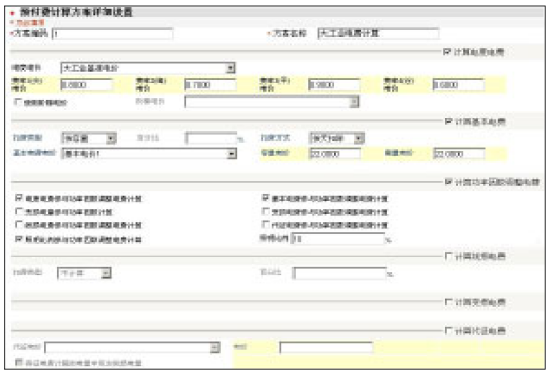Click the rate field showing 0.9800
Viewport: 553px width, 375px height.
point(334,85)
